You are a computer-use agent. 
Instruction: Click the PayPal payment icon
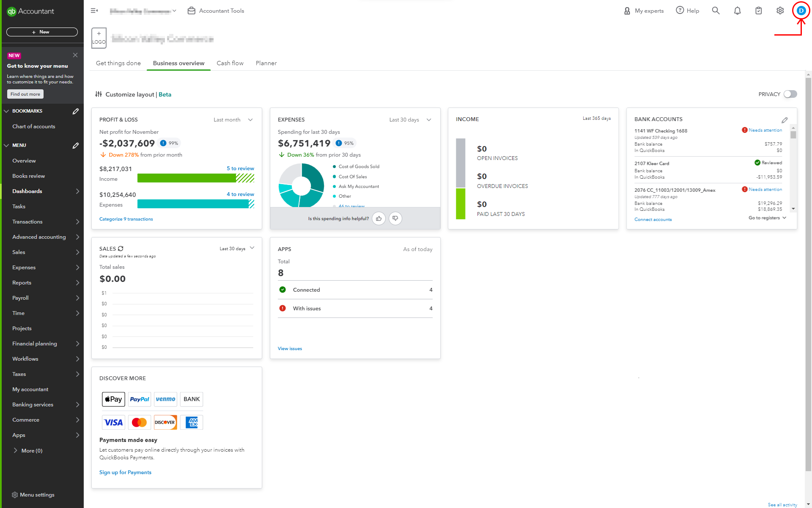point(140,399)
